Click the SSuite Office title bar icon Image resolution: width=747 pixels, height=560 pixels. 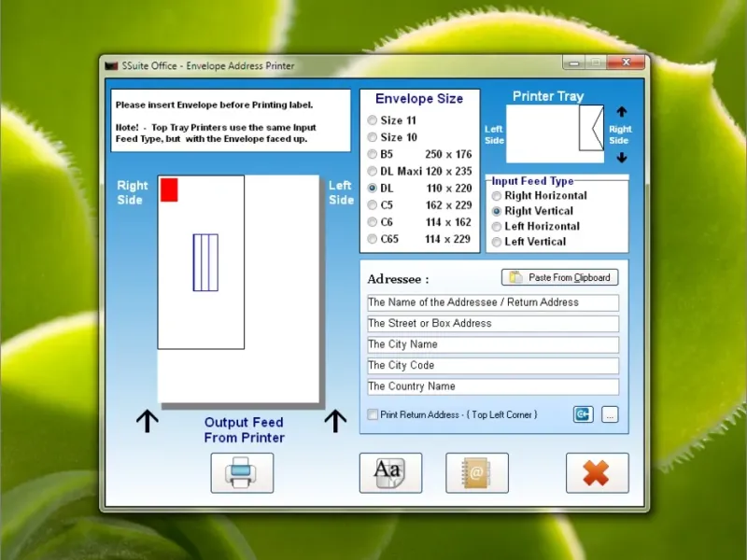point(111,65)
